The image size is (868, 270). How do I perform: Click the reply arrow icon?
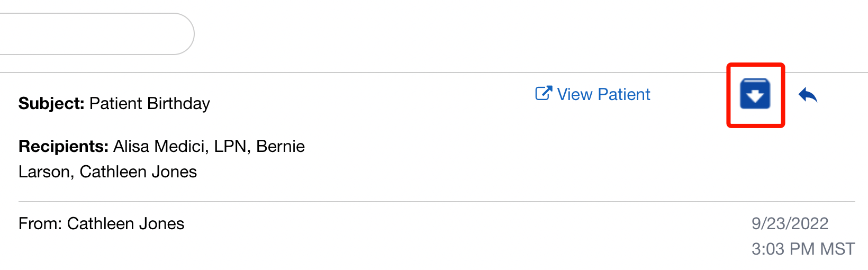pyautogui.click(x=808, y=95)
